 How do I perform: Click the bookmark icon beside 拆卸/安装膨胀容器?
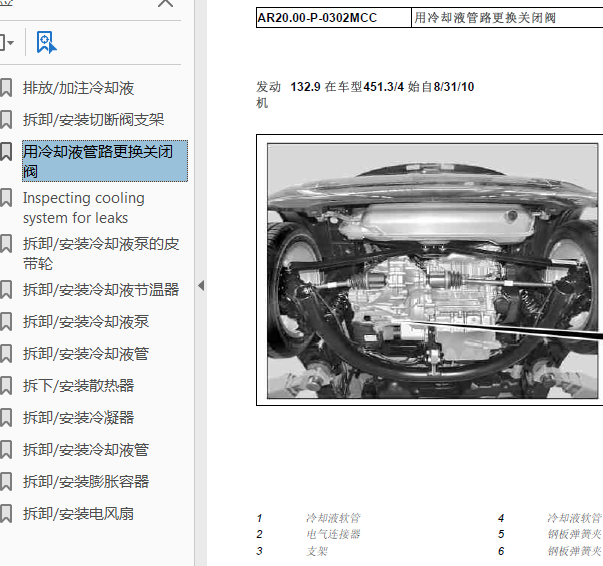point(6,481)
